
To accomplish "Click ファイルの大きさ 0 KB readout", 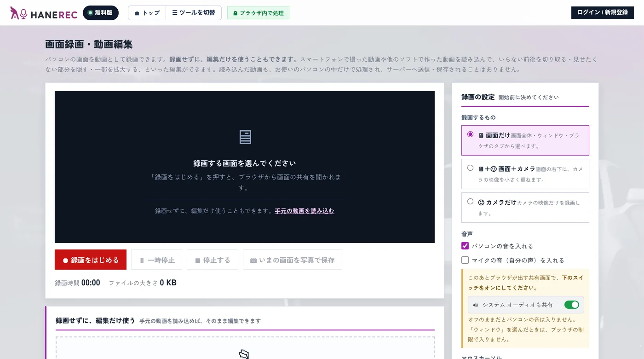I will tap(143, 283).
